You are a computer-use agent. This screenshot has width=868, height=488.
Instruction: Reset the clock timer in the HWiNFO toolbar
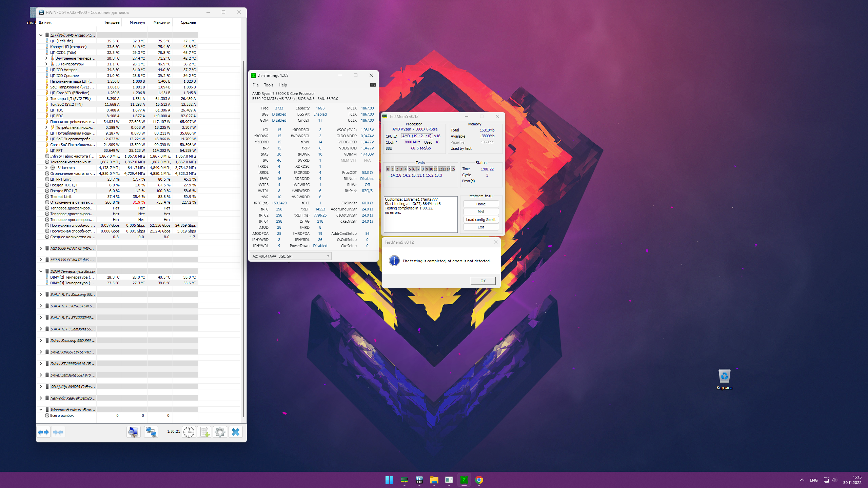[x=189, y=432]
